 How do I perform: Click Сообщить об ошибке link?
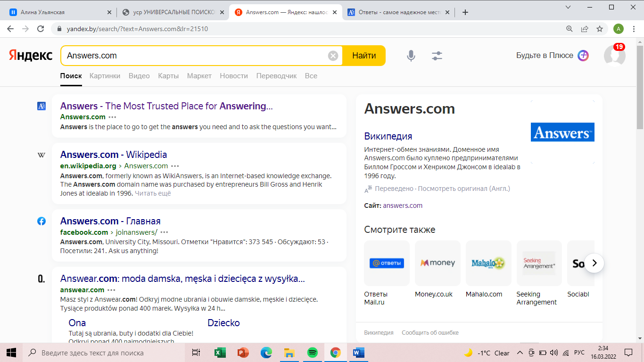430,333
